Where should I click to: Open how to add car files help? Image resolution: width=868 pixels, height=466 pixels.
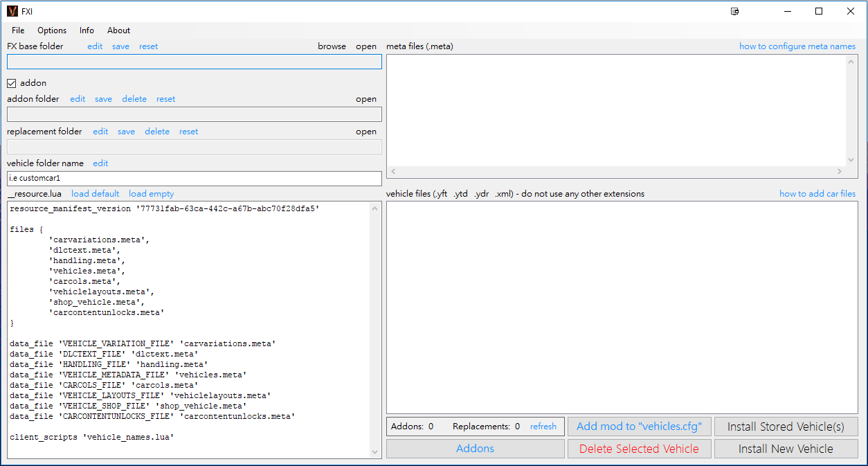click(817, 194)
